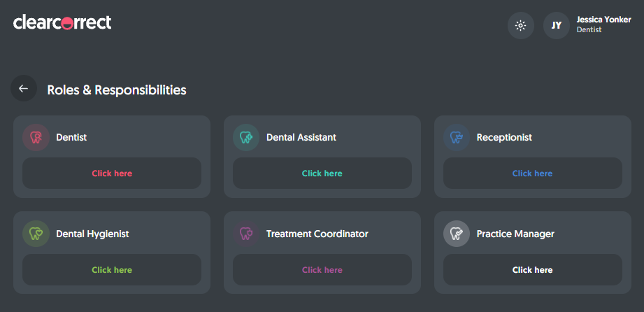The height and width of the screenshot is (312, 644).
Task: Click the Practice Manager white tooth icon
Action: tap(457, 234)
